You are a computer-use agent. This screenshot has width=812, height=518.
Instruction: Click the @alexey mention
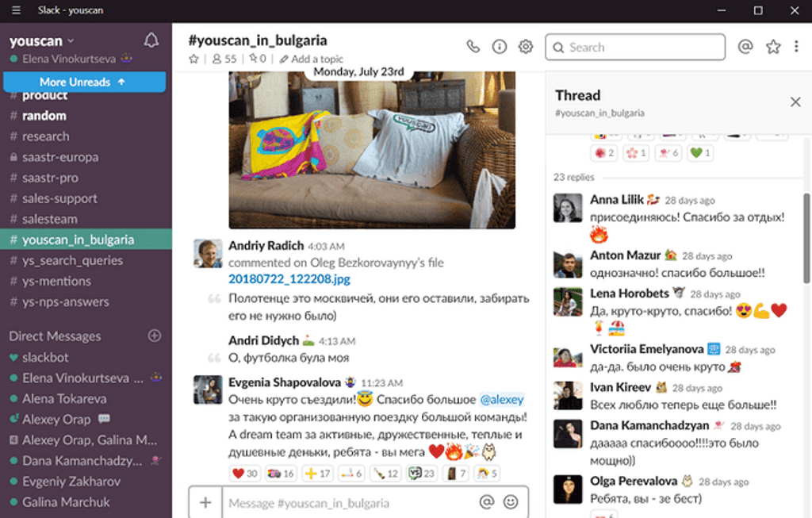click(502, 400)
